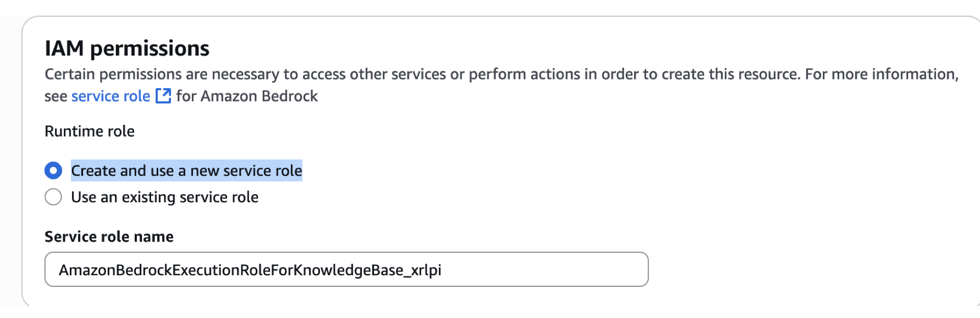The image size is (980, 318).
Task: Click the IAM permissions heading
Action: 127,48
